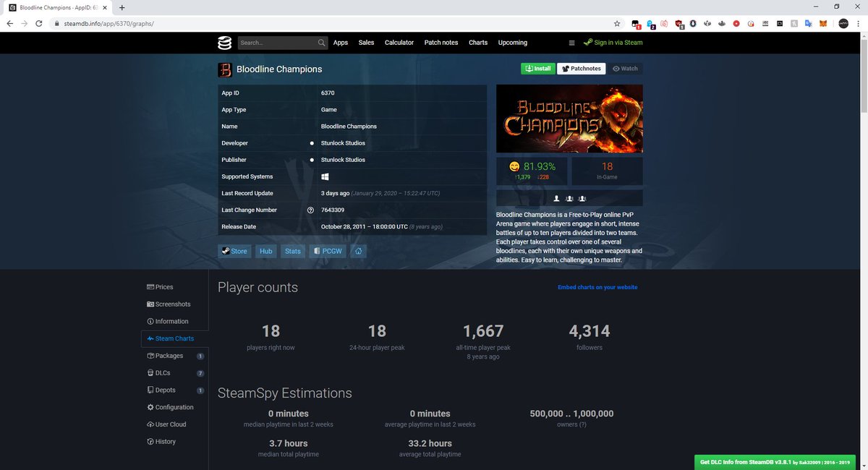The image size is (868, 470).
Task: Open the Google Translate extension icon
Action: [x=809, y=23]
